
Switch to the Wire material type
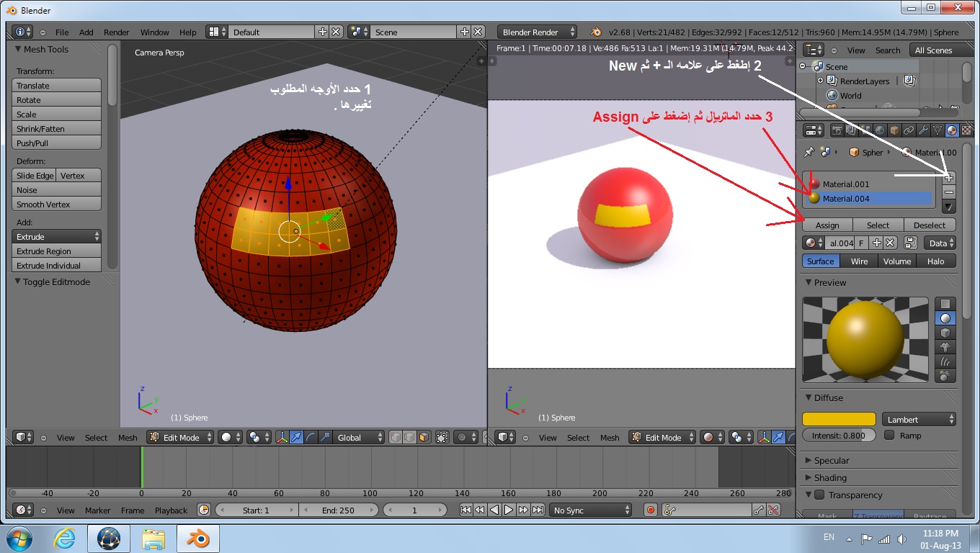[x=859, y=261]
